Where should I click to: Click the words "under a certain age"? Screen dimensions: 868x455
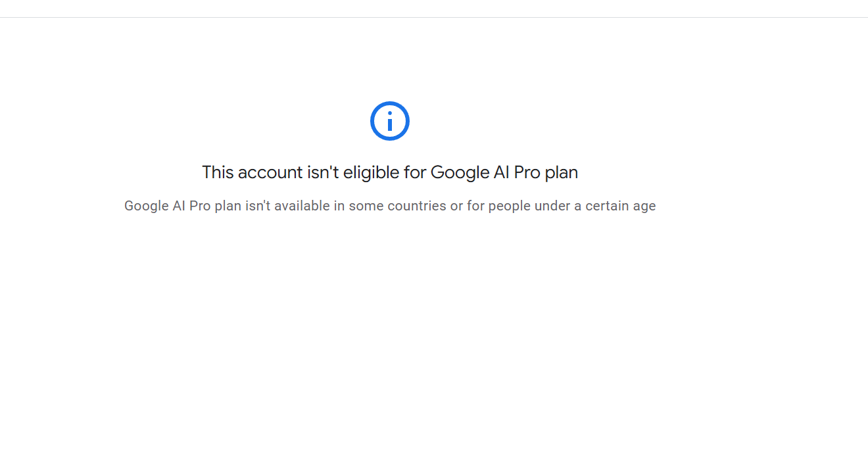(x=595, y=206)
